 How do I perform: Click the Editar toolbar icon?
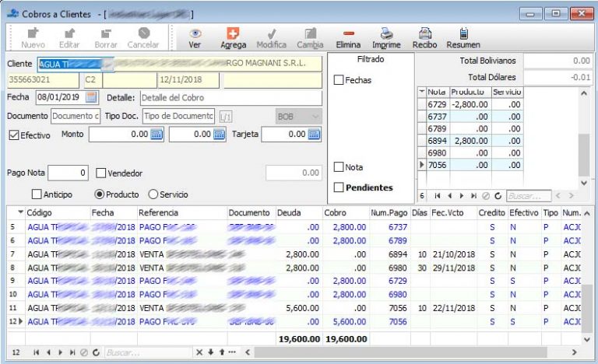coord(69,33)
